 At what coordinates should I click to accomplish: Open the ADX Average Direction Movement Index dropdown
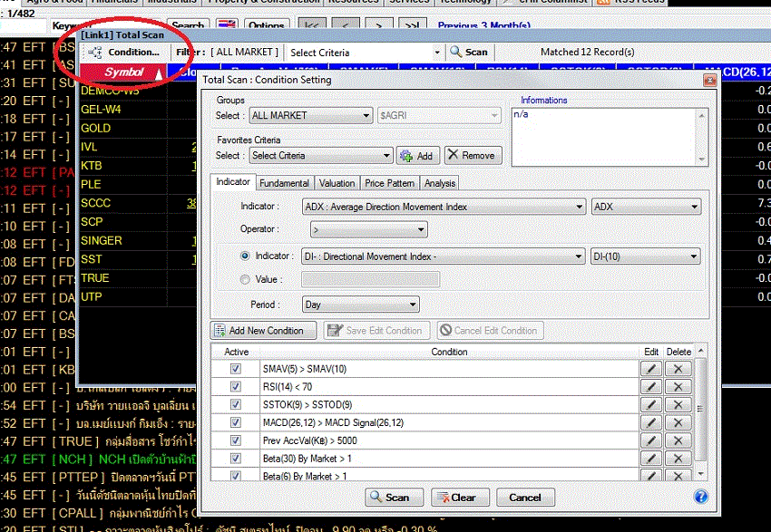tap(444, 207)
